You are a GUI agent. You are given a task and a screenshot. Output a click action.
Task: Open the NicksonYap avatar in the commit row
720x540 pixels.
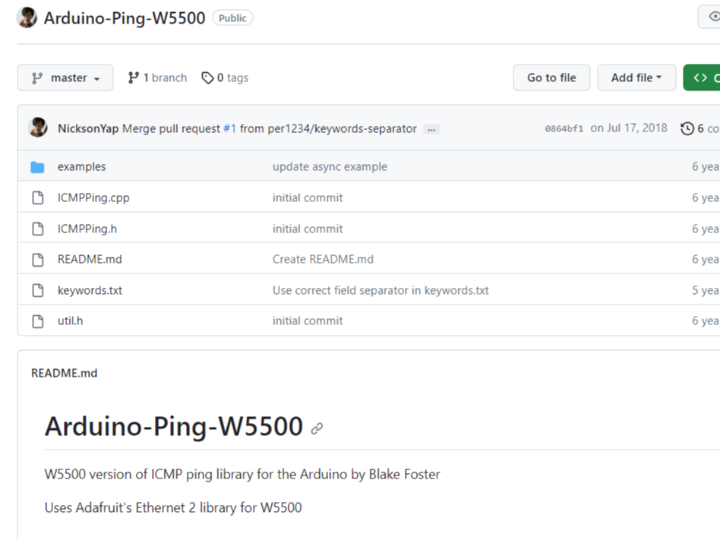click(38, 128)
